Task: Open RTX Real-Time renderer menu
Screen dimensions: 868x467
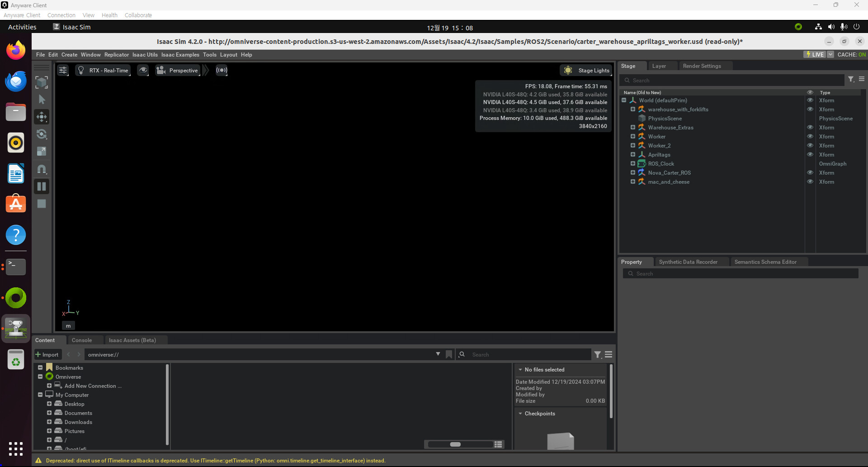Action: tap(103, 70)
